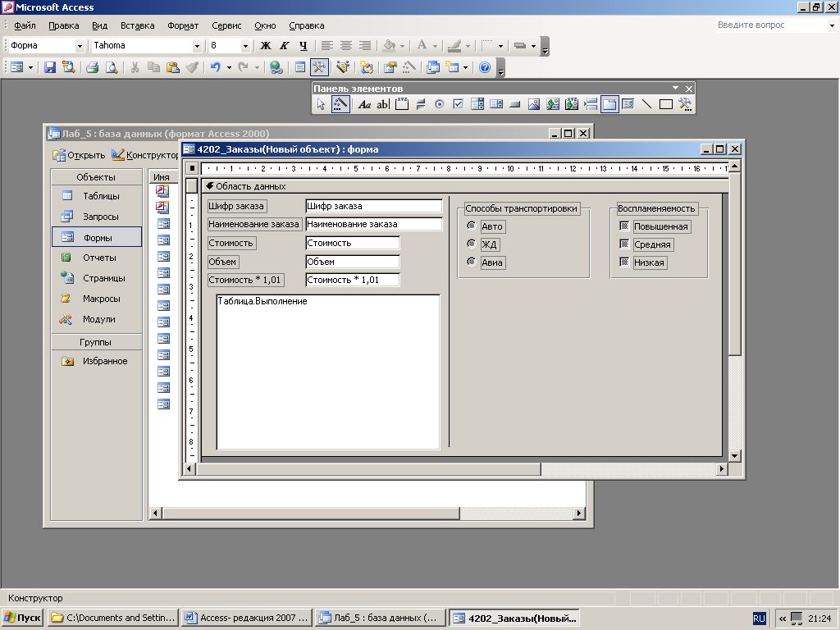This screenshot has height=630, width=840.
Task: Click Открыть in database window
Action: pos(79,155)
